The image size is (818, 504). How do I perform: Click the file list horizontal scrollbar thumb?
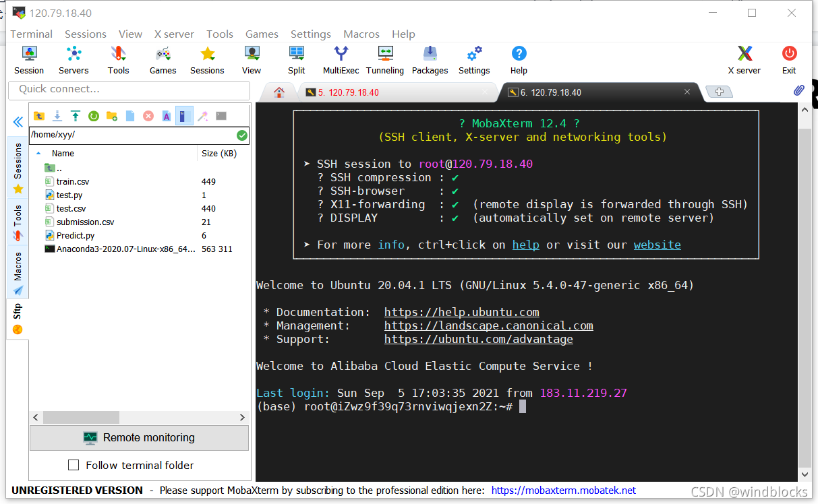click(81, 418)
